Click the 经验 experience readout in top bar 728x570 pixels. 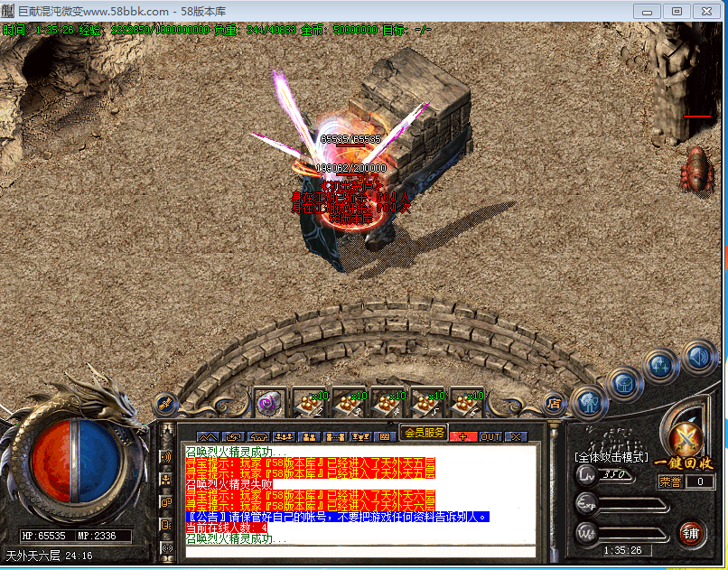click(x=144, y=30)
